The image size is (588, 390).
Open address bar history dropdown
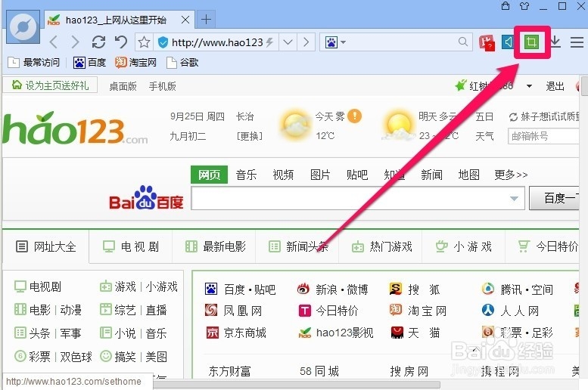(288, 42)
